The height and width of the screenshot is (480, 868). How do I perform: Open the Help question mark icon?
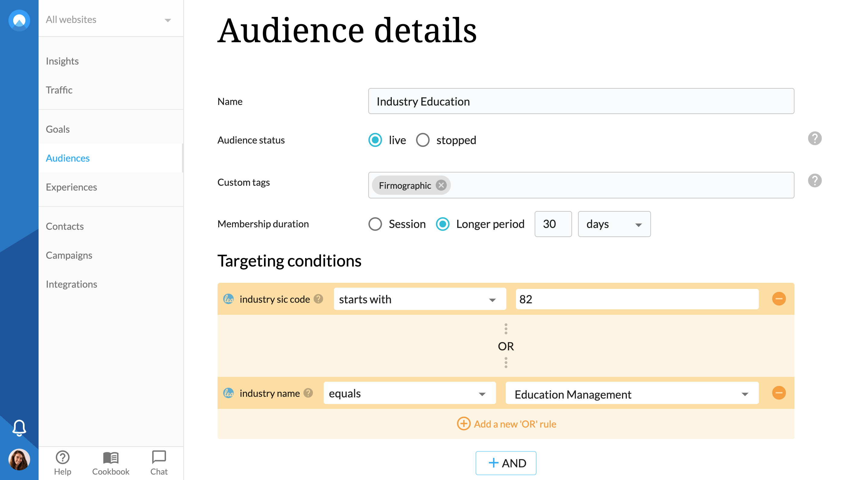(62, 457)
